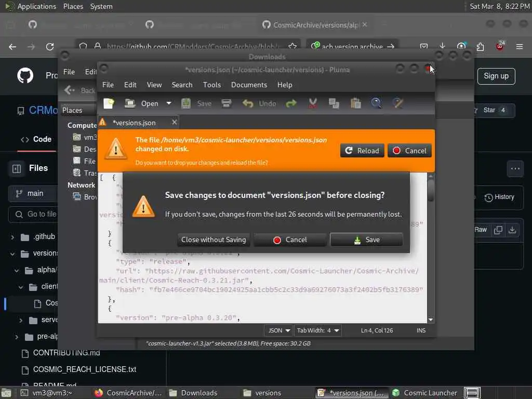Open Pluma's File menu
Image resolution: width=532 pixels, height=399 pixels.
click(108, 85)
